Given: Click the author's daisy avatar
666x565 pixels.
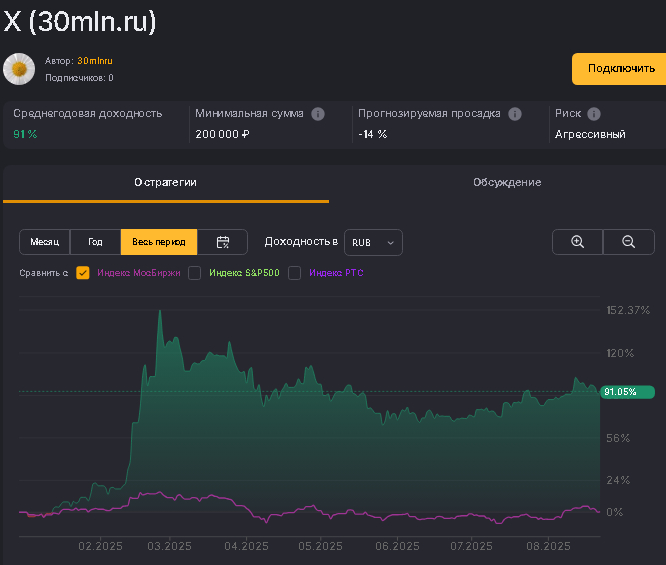Looking at the screenshot, I should (x=20, y=69).
